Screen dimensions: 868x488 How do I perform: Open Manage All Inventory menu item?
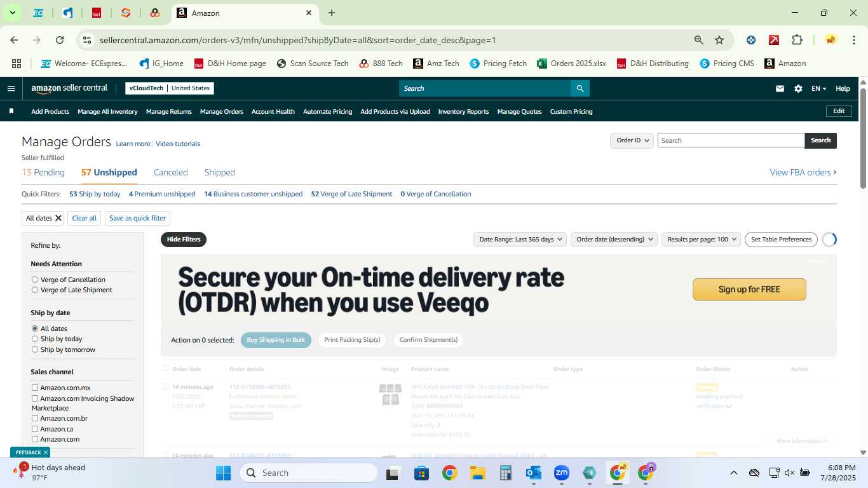pyautogui.click(x=107, y=111)
